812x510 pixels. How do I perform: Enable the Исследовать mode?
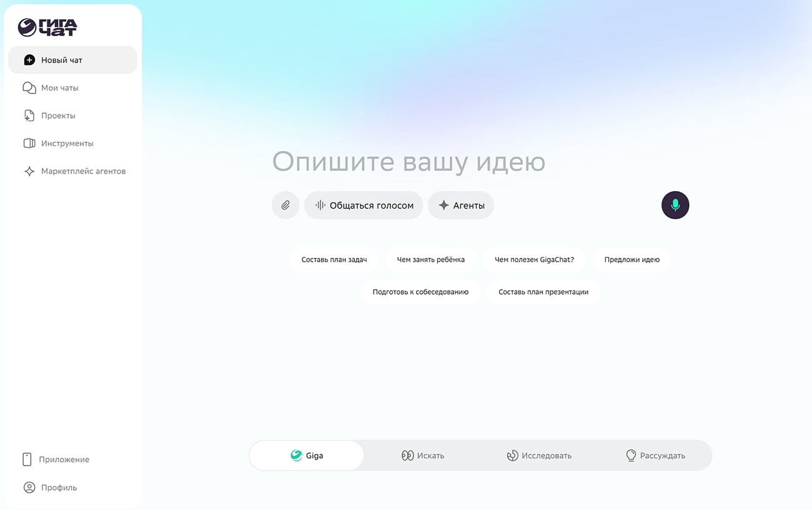pyautogui.click(x=538, y=455)
